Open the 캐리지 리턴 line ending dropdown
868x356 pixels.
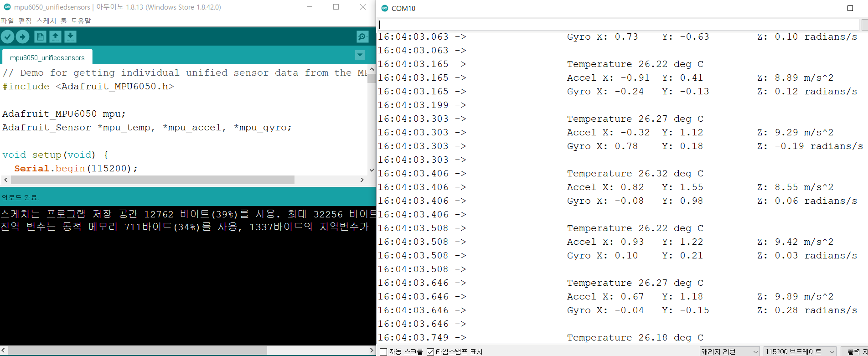[729, 351]
